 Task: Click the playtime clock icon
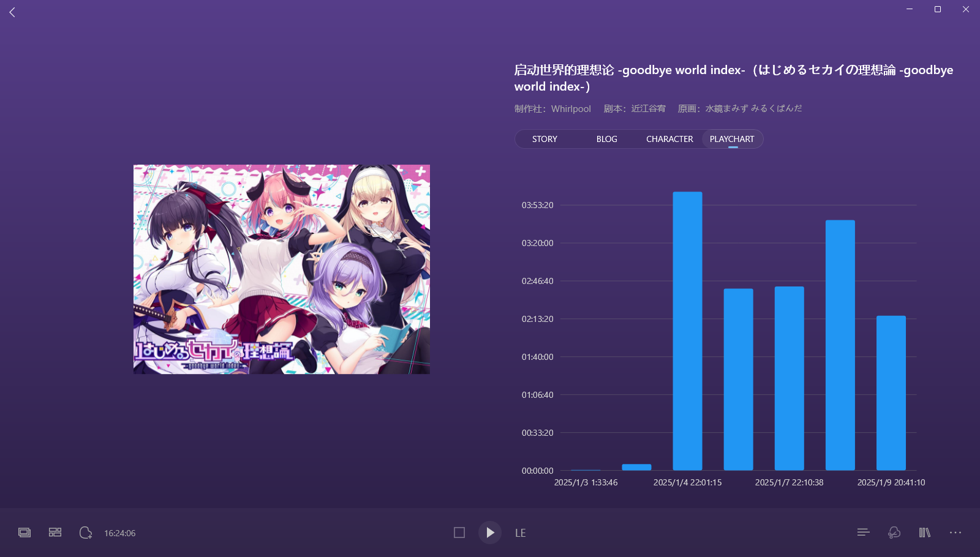click(x=86, y=533)
